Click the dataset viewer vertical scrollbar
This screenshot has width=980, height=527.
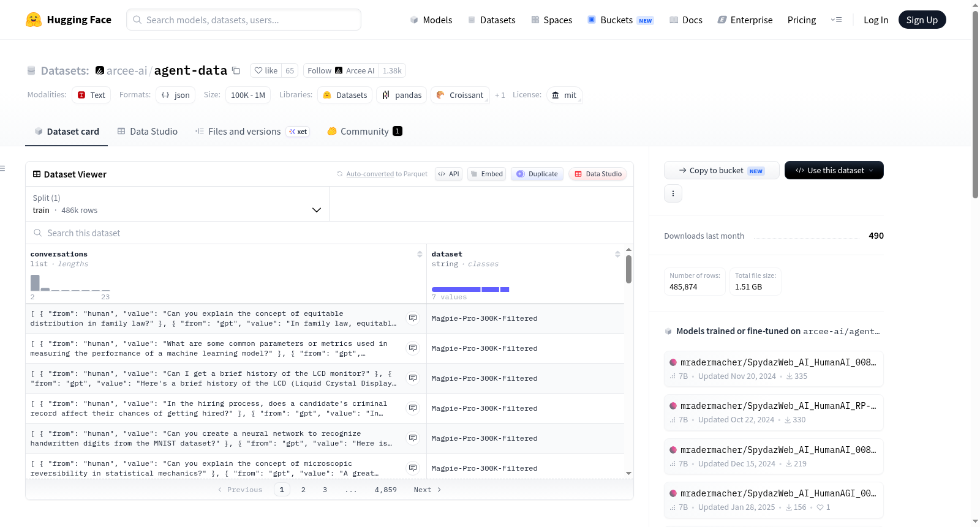[628, 269]
